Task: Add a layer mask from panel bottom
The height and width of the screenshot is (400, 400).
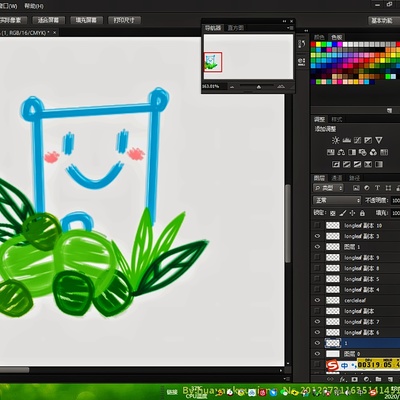Action: (x=355, y=379)
